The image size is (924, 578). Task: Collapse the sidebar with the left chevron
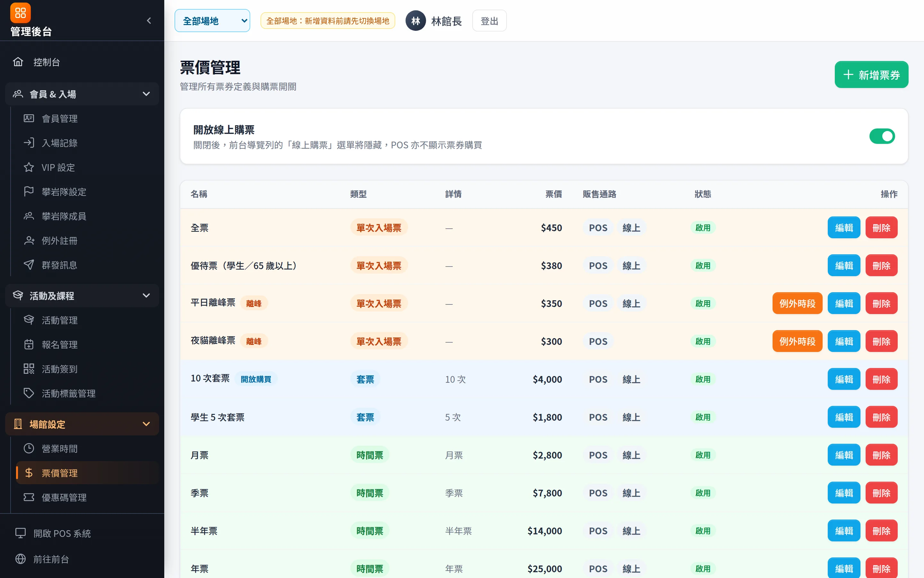click(x=149, y=21)
